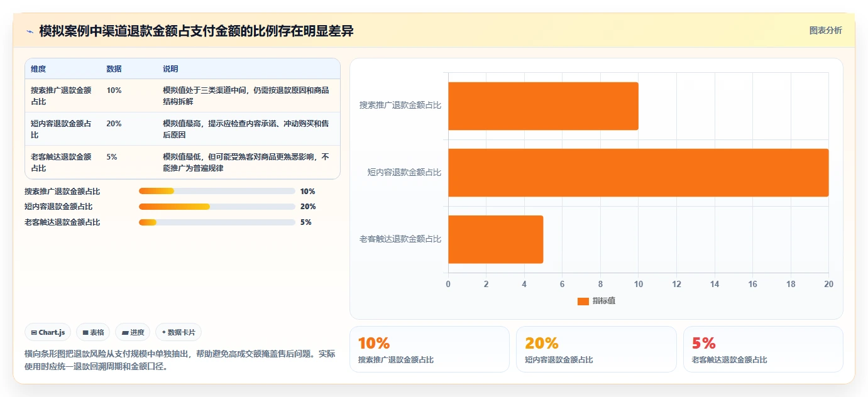868x397 pixels.
Task: Click the 维度 table column header
Action: click(38, 69)
